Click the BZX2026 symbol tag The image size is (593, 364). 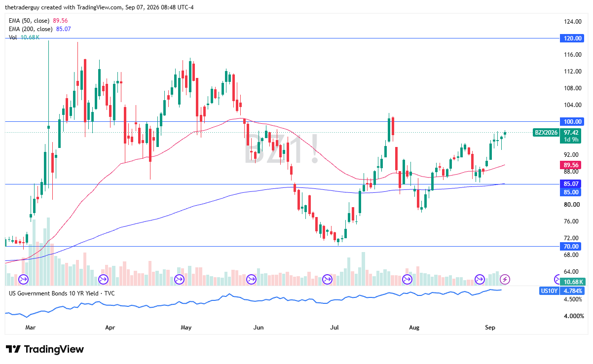coord(547,132)
